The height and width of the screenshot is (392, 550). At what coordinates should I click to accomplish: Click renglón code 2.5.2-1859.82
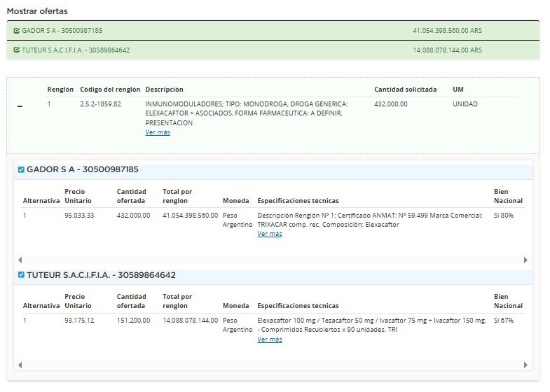point(100,104)
